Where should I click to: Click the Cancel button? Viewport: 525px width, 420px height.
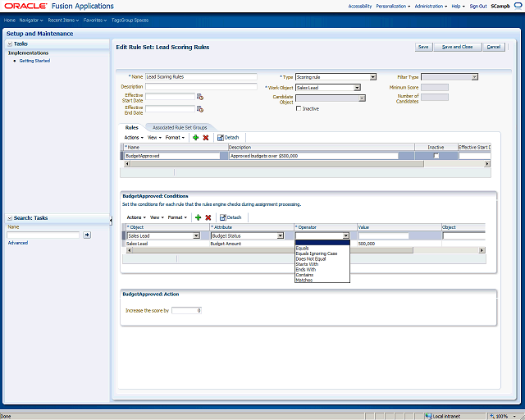pyautogui.click(x=494, y=47)
